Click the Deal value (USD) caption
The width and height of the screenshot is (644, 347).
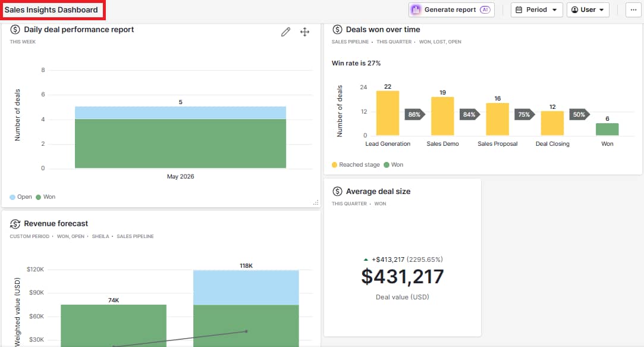403,297
